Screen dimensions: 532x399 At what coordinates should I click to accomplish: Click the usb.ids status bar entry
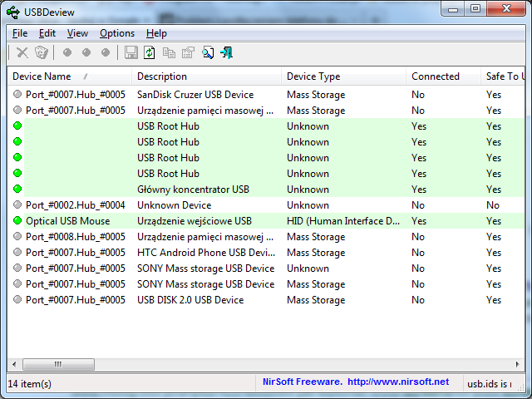[x=490, y=384]
